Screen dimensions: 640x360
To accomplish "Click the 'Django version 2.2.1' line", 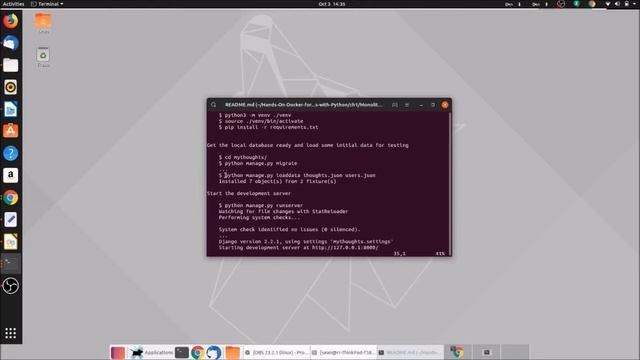I will pyautogui.click(x=306, y=241).
